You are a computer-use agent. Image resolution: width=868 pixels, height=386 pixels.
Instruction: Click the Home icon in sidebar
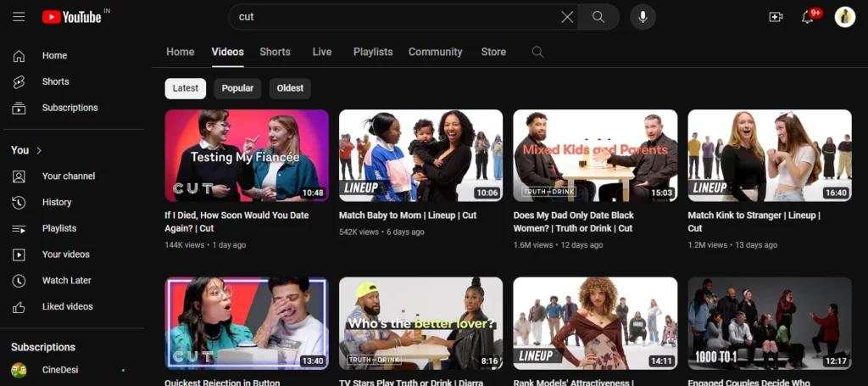pos(19,56)
